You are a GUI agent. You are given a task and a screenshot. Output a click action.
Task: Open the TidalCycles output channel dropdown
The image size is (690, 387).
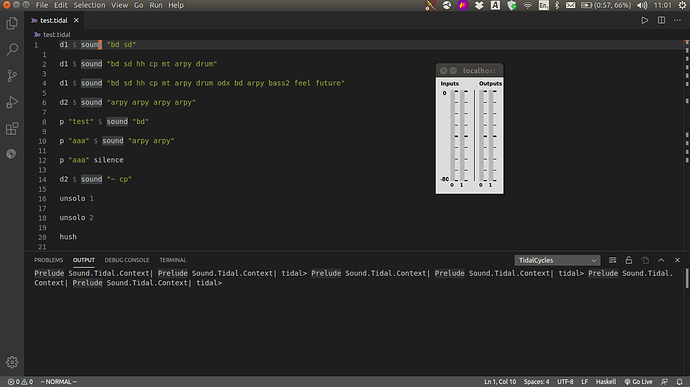557,260
